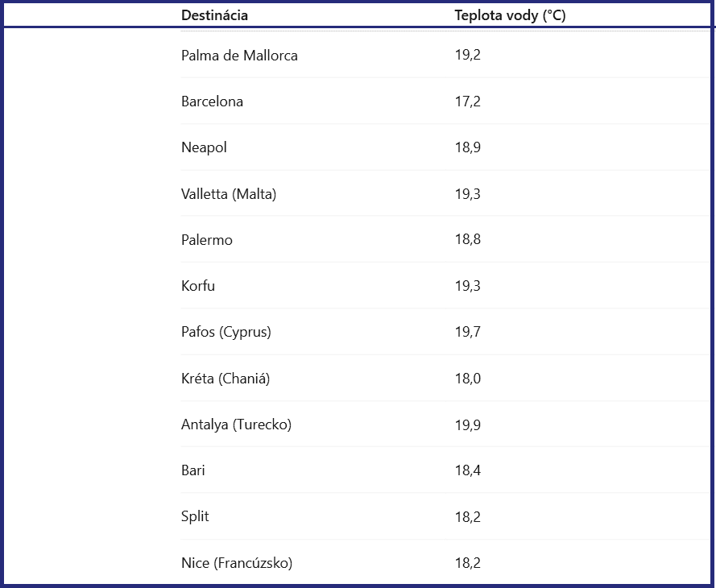Click the Antalya (Turecko) entry
The image size is (716, 588).
(236, 424)
